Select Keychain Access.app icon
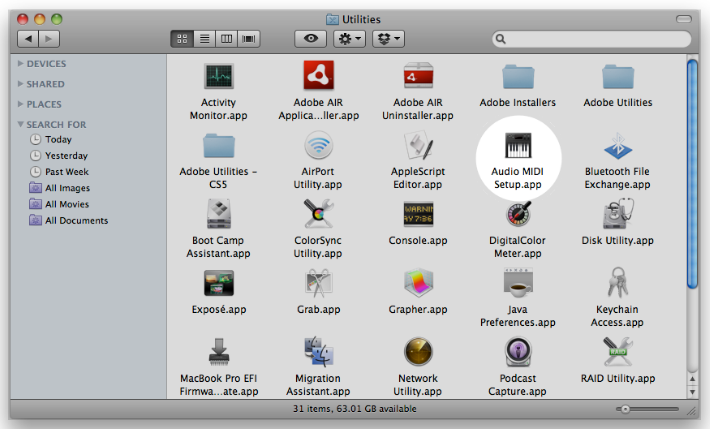Screen dimensions: 710x429 [617, 284]
